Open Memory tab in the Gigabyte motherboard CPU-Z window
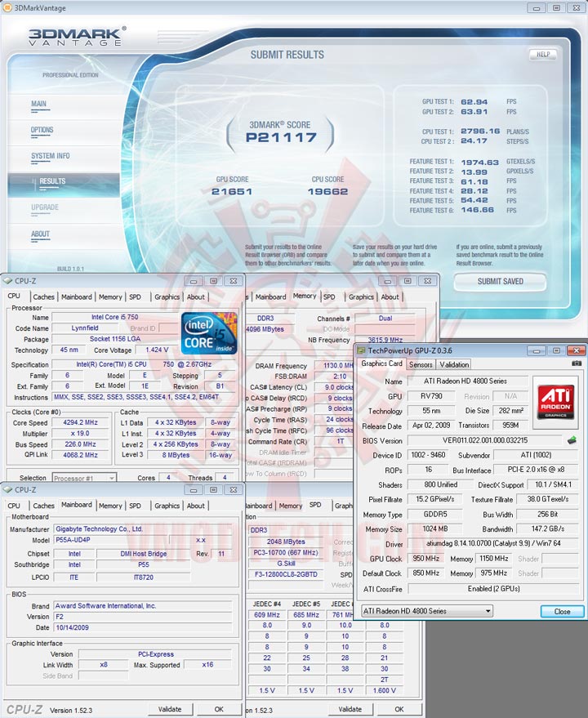 coord(110,506)
